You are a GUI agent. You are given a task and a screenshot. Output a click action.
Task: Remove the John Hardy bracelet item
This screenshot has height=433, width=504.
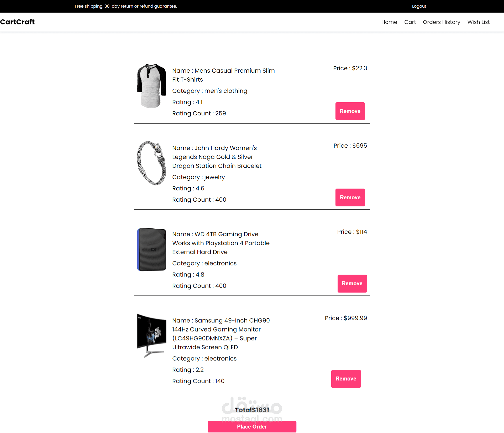click(350, 197)
